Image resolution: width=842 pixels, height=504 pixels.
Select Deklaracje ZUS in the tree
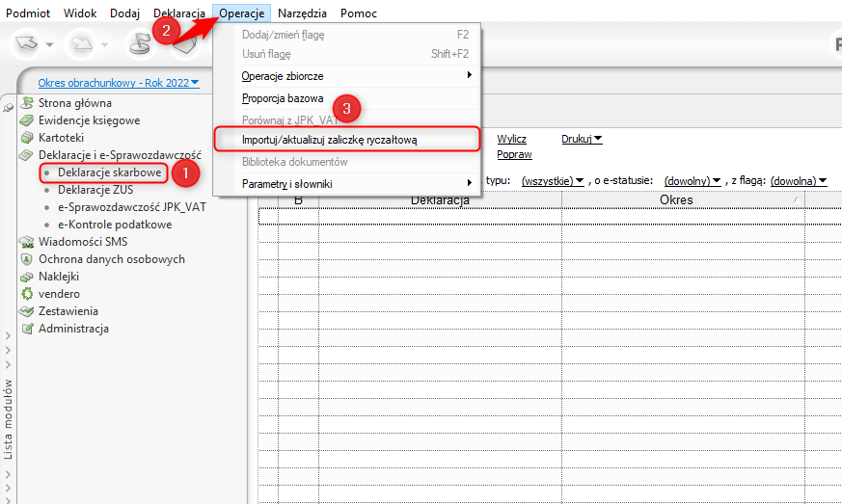click(95, 190)
